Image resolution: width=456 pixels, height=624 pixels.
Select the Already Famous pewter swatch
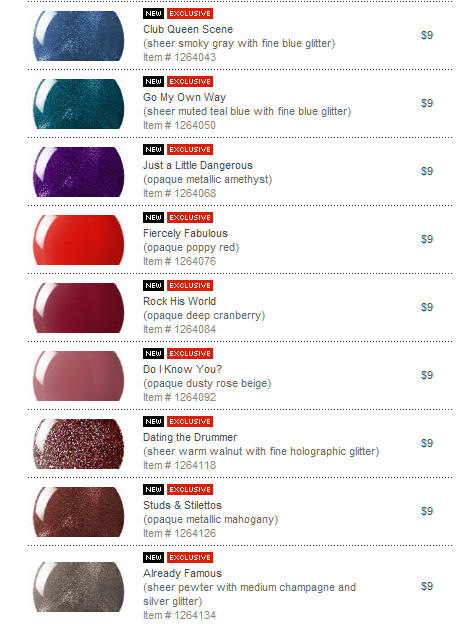pos(78,587)
